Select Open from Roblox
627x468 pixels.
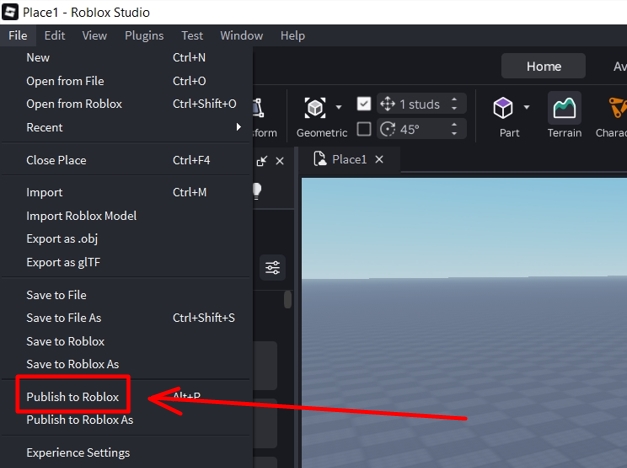(126, 104)
